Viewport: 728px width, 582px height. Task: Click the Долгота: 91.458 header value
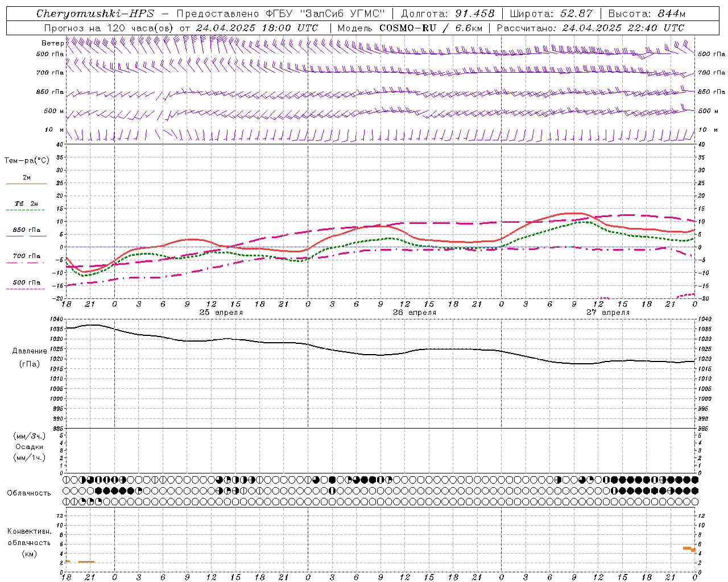point(448,14)
